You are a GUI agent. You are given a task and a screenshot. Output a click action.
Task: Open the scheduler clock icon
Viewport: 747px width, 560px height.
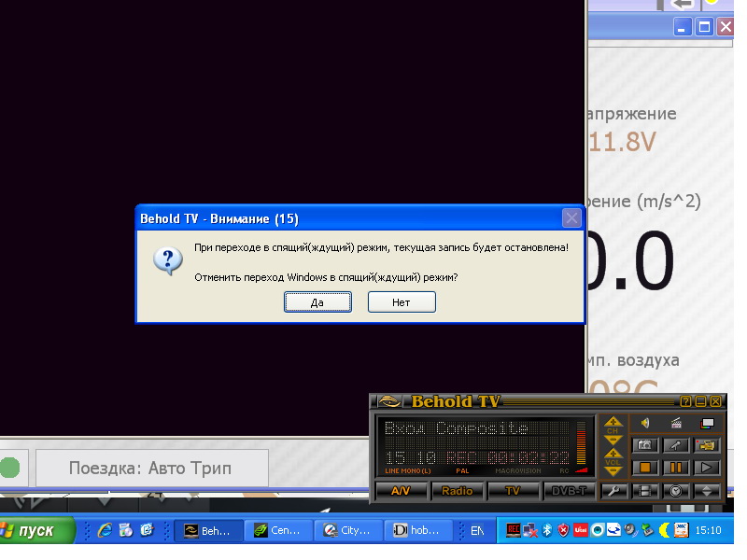click(x=675, y=491)
